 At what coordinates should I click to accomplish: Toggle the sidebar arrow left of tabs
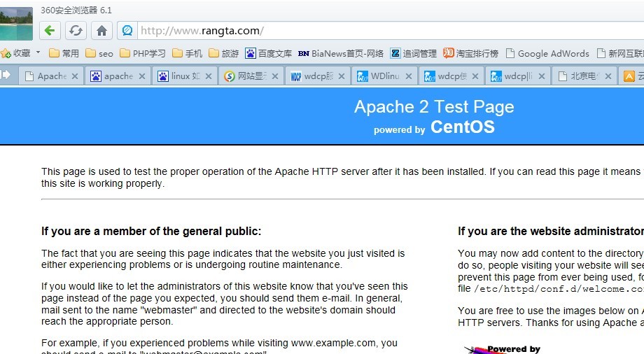(x=6, y=75)
